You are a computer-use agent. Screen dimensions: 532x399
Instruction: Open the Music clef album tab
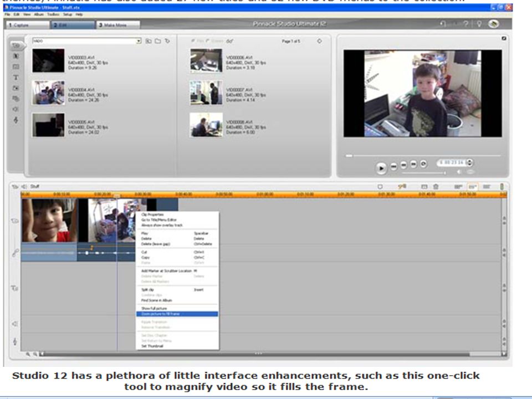16,120
